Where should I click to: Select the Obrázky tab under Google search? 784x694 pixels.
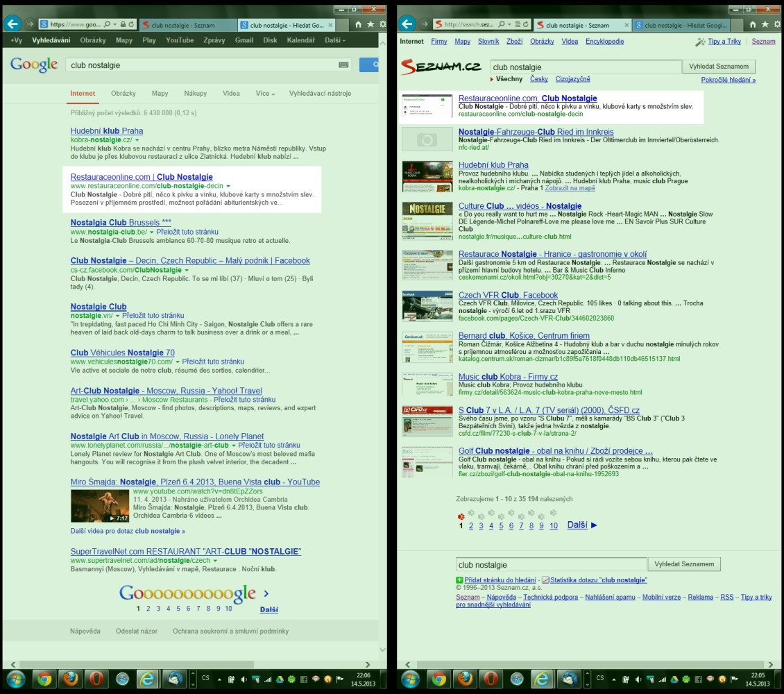tap(123, 94)
